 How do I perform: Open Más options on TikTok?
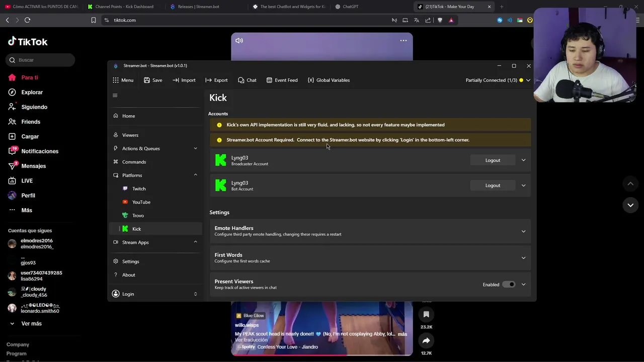(x=20, y=210)
